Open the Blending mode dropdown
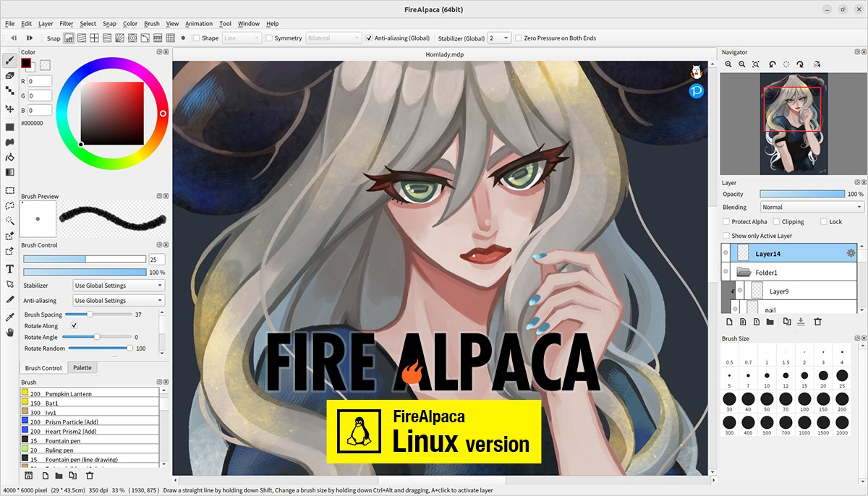The width and height of the screenshot is (868, 496). pyautogui.click(x=812, y=207)
